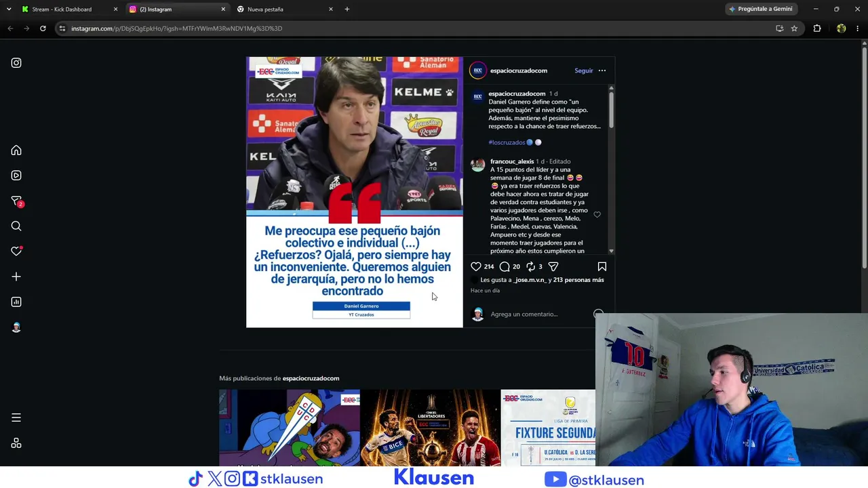Open espaciocruzadocom profile from post header
The width and height of the screenshot is (868, 488).
[x=518, y=70]
